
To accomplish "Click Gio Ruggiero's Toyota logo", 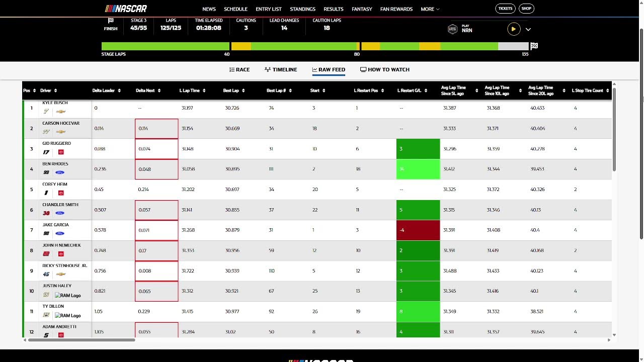I will [61, 152].
